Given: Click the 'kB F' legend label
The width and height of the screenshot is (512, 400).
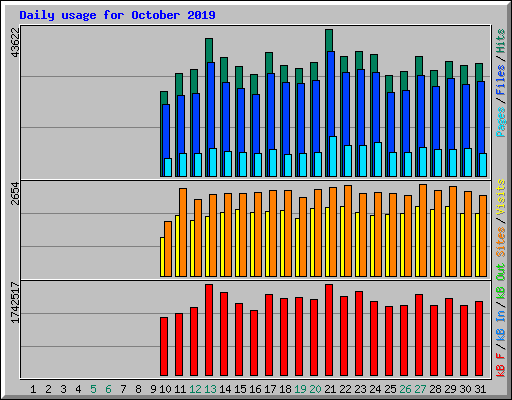Looking at the screenshot, I should point(501,365).
